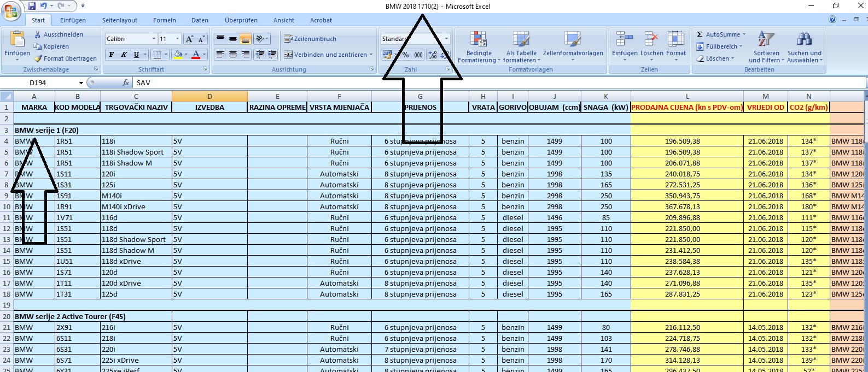The image size is (868, 372).
Task: Click the fx insert function button
Action: pos(126,82)
